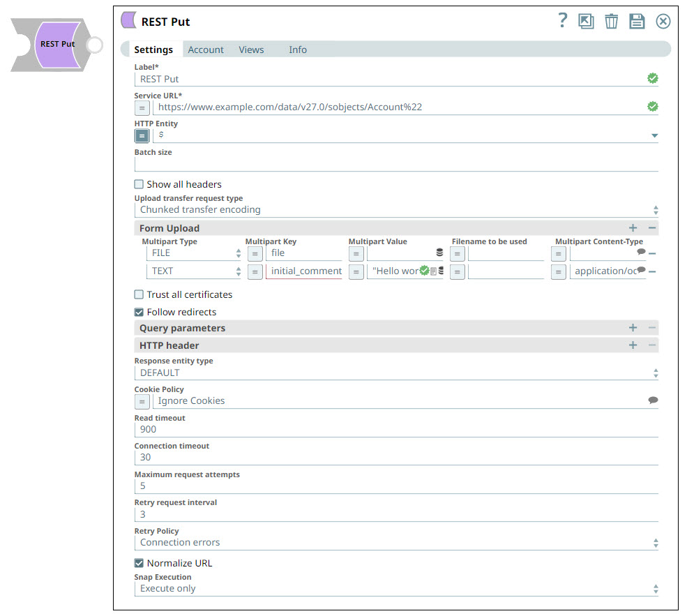Click the trash delete icon
This screenshot has height=616, width=687.
(611, 22)
